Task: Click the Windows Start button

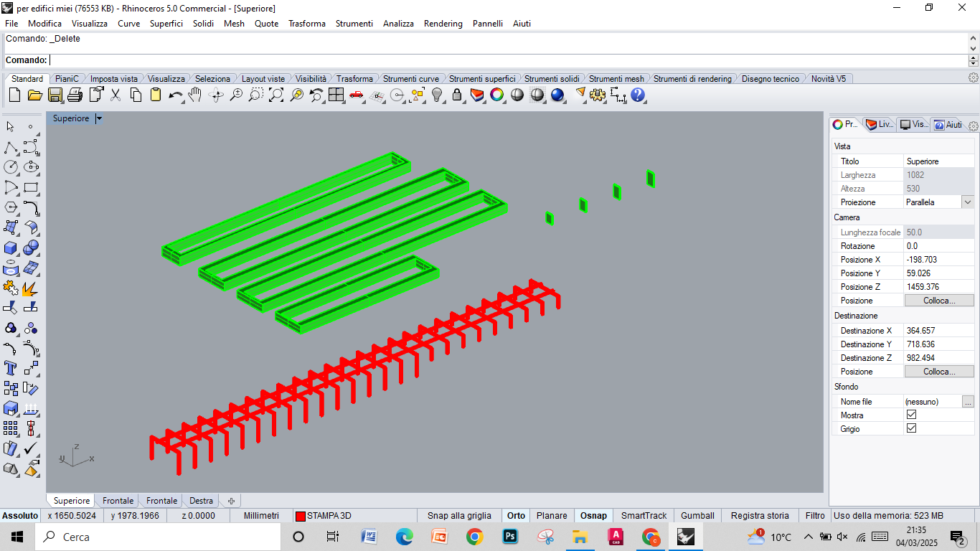Action: click(x=17, y=537)
